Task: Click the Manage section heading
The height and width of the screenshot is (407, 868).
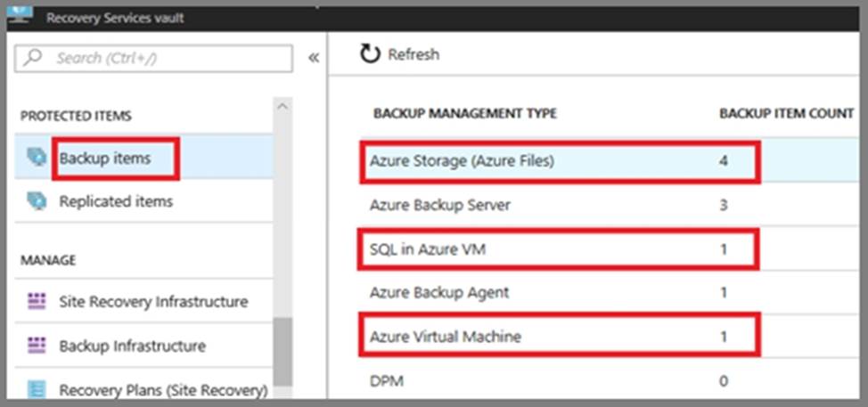Action: click(x=48, y=260)
